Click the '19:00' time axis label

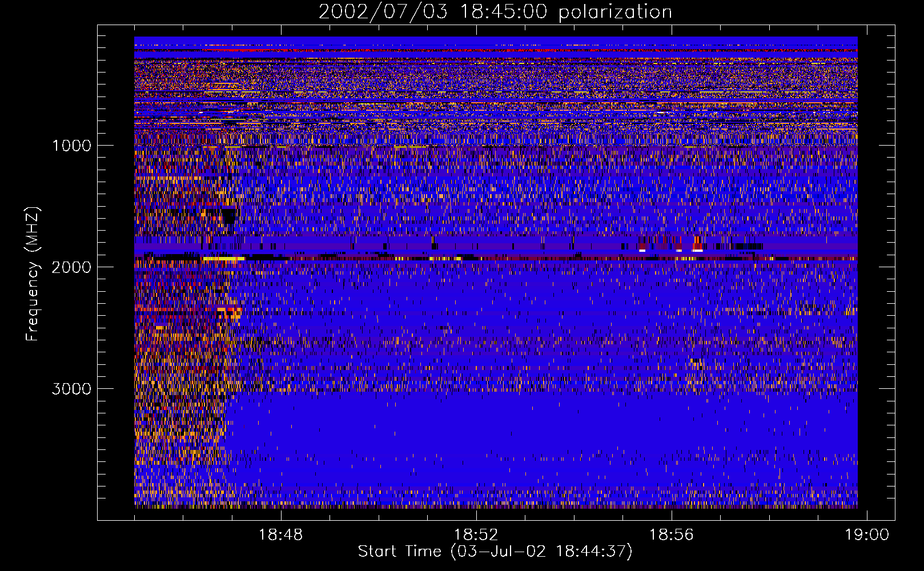(x=867, y=535)
